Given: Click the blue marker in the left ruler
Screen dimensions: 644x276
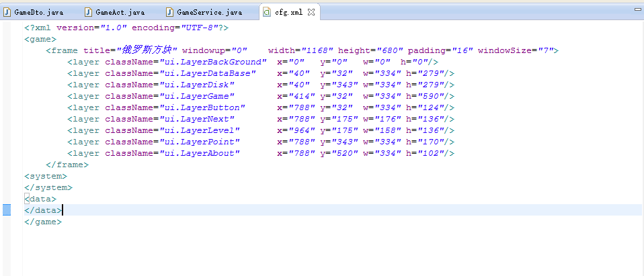Looking at the screenshot, I should 7,210.
